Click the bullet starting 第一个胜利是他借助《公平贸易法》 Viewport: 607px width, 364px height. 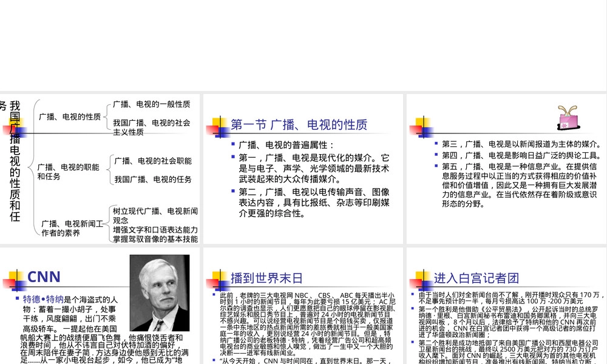point(508,322)
